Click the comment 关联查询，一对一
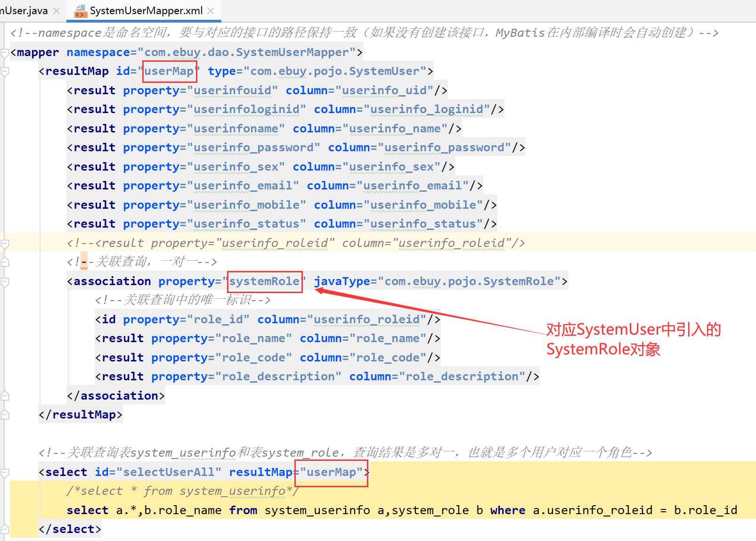Viewport: 756px width, 541px height. 142,262
